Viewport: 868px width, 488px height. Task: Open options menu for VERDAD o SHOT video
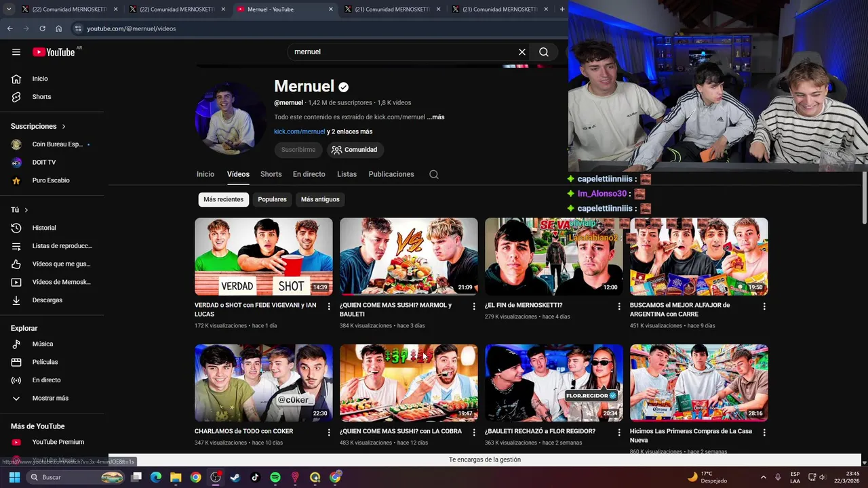point(329,306)
